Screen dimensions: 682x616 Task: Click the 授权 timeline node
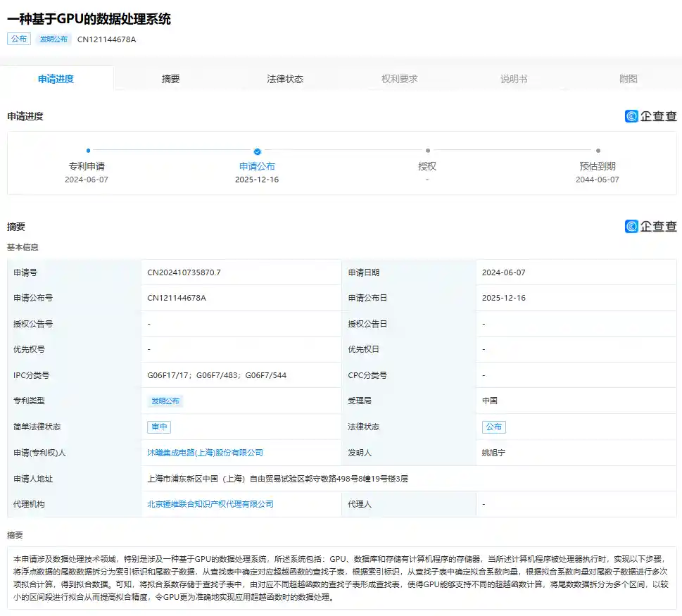(x=427, y=151)
